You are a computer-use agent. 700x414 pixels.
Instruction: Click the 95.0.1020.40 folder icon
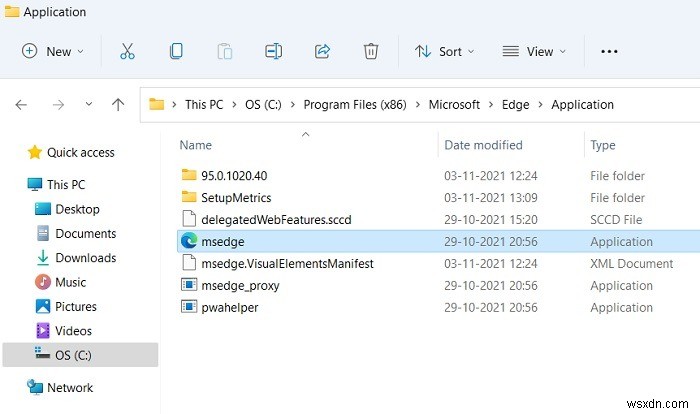[189, 175]
